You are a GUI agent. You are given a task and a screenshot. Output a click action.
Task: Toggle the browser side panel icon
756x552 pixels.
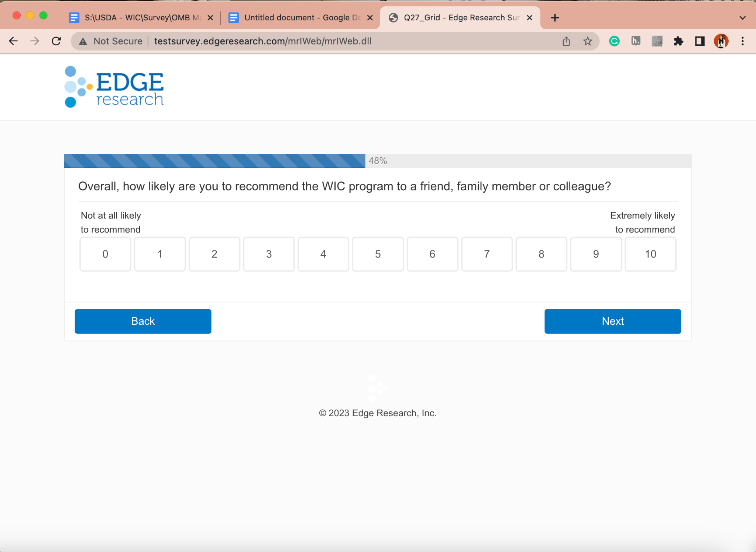[700, 41]
